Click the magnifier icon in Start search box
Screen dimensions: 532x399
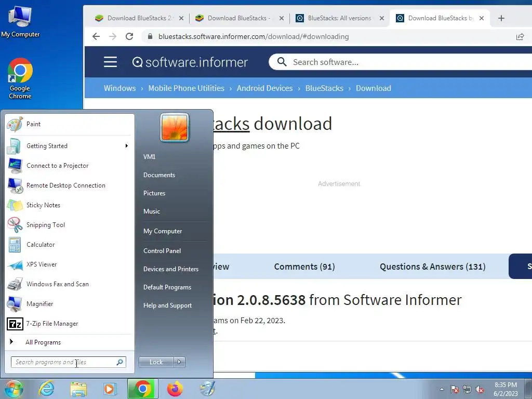coord(120,362)
